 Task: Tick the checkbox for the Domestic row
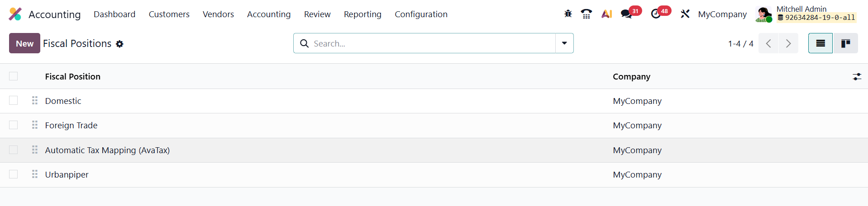click(14, 101)
